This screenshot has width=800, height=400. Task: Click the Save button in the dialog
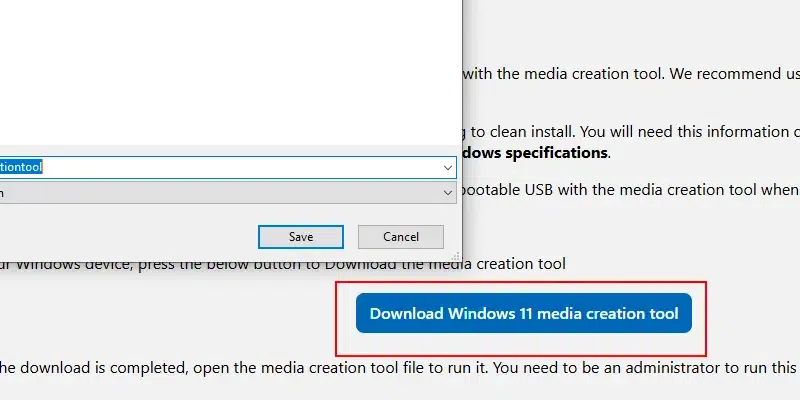pos(301,237)
